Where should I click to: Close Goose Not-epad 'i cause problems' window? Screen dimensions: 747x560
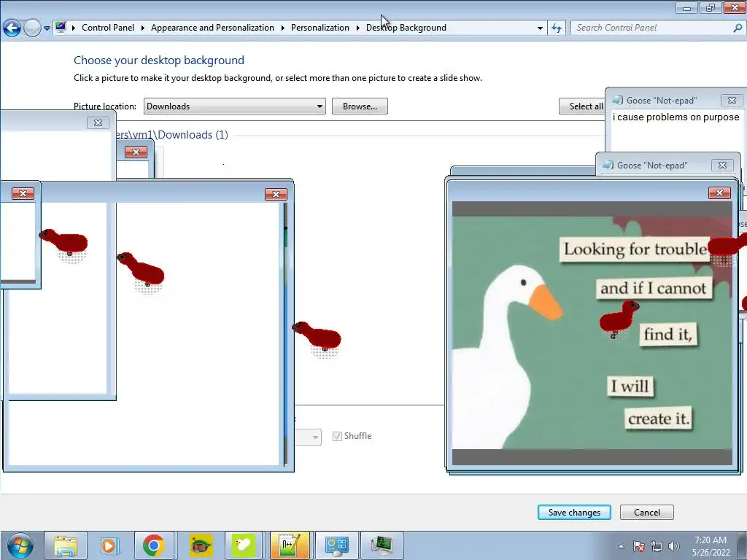(x=732, y=100)
